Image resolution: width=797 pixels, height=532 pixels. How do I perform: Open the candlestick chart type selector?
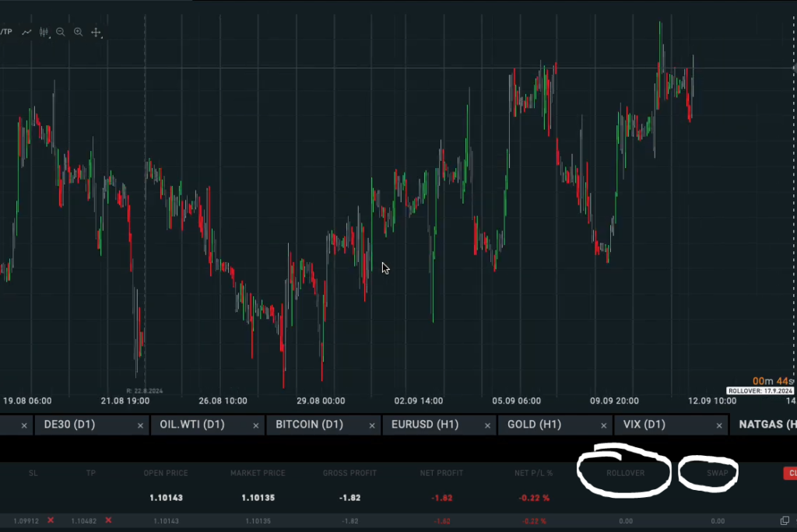[x=44, y=32]
